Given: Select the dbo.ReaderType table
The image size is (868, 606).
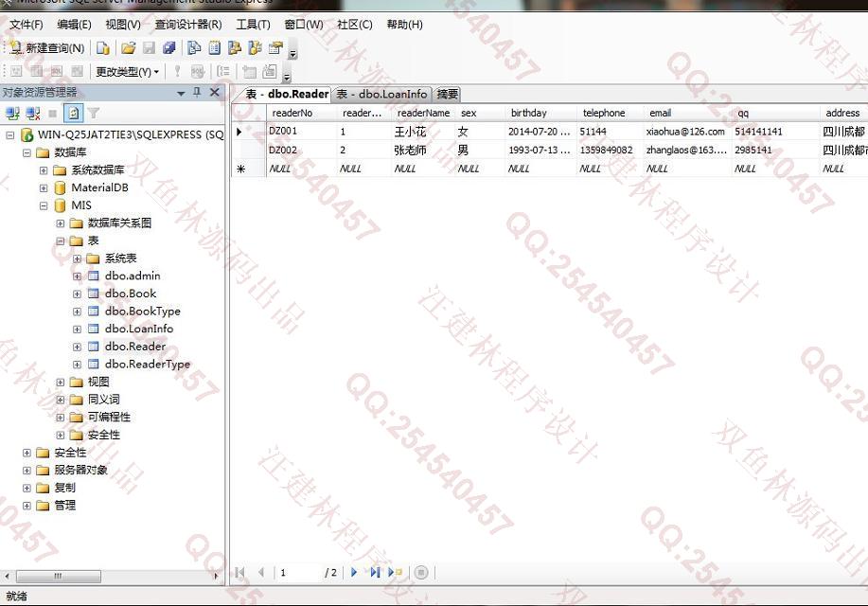Looking at the screenshot, I should [148, 364].
